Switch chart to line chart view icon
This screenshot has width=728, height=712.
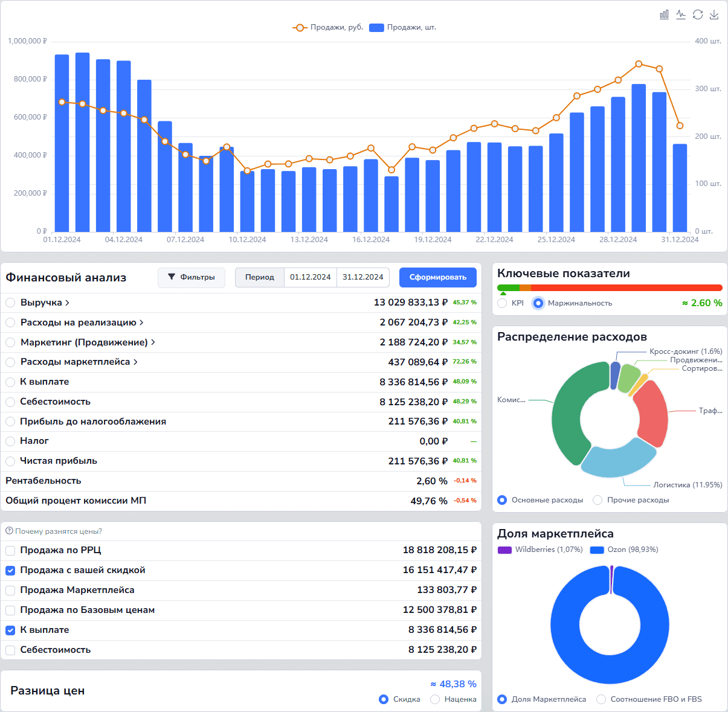(x=681, y=14)
